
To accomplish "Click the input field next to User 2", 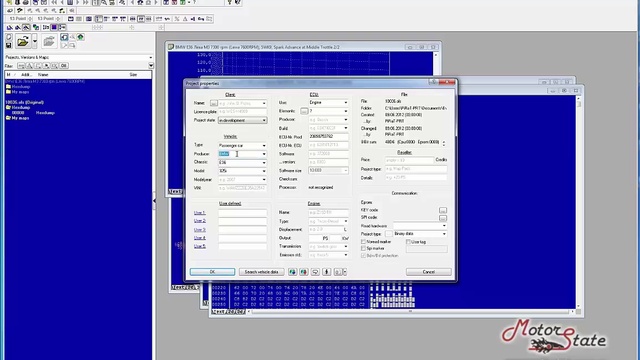I will coord(242,221).
